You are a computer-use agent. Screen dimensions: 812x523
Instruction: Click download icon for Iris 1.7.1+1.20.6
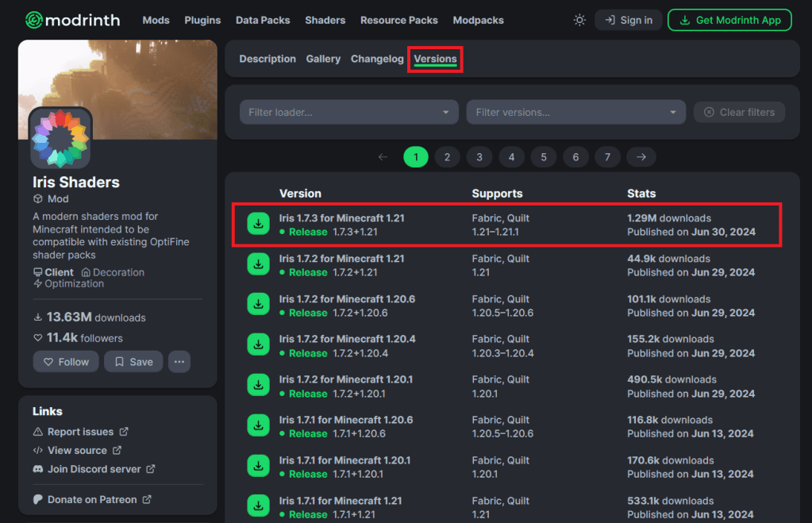pos(258,427)
